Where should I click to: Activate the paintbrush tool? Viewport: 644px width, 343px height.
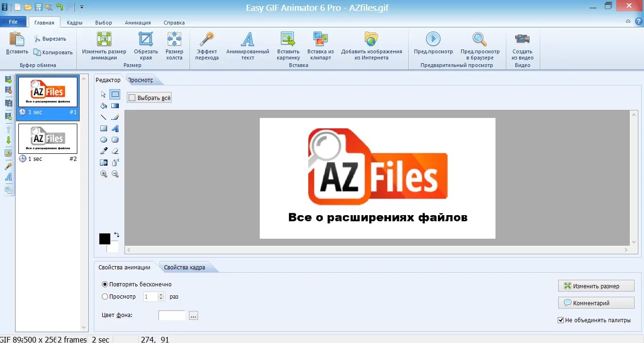pyautogui.click(x=115, y=117)
